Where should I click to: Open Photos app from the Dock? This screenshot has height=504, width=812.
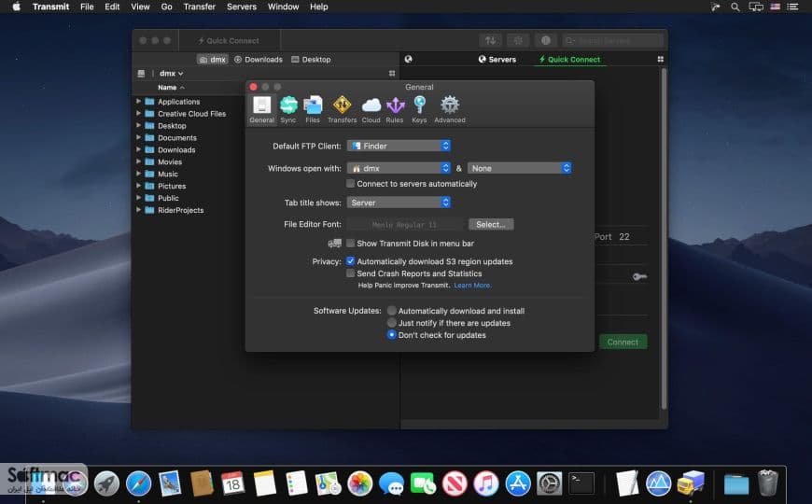[x=360, y=483]
